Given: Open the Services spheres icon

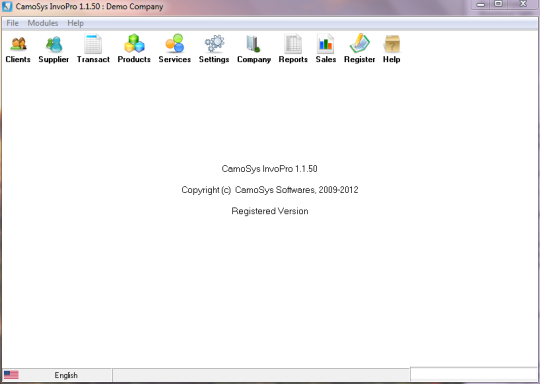Looking at the screenshot, I should (x=175, y=43).
